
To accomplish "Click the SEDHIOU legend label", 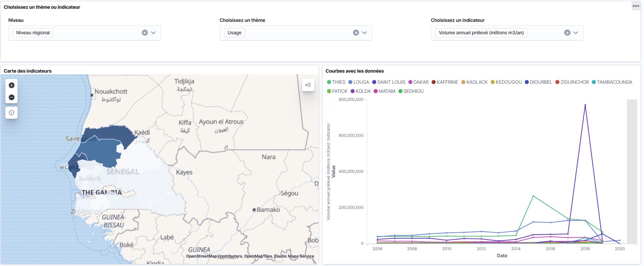I will [x=414, y=91].
